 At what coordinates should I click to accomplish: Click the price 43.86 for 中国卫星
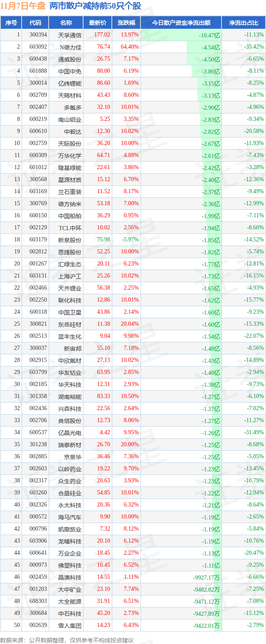tap(103, 312)
